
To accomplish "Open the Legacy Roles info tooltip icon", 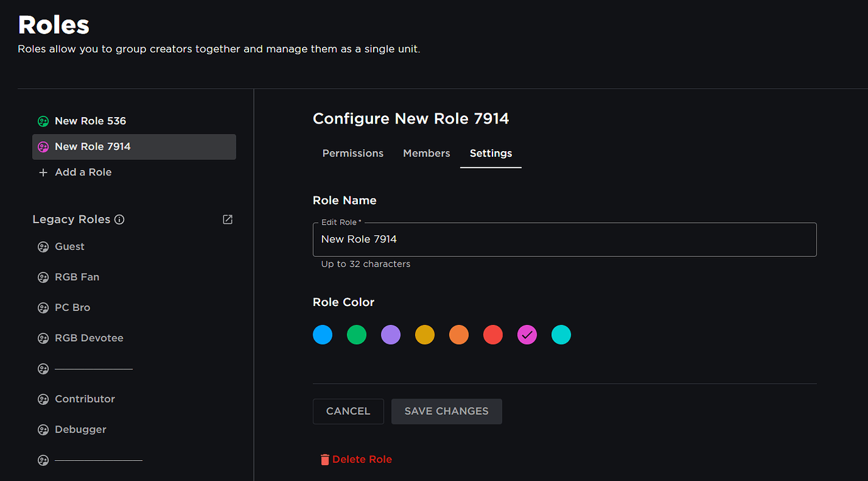I will click(120, 220).
